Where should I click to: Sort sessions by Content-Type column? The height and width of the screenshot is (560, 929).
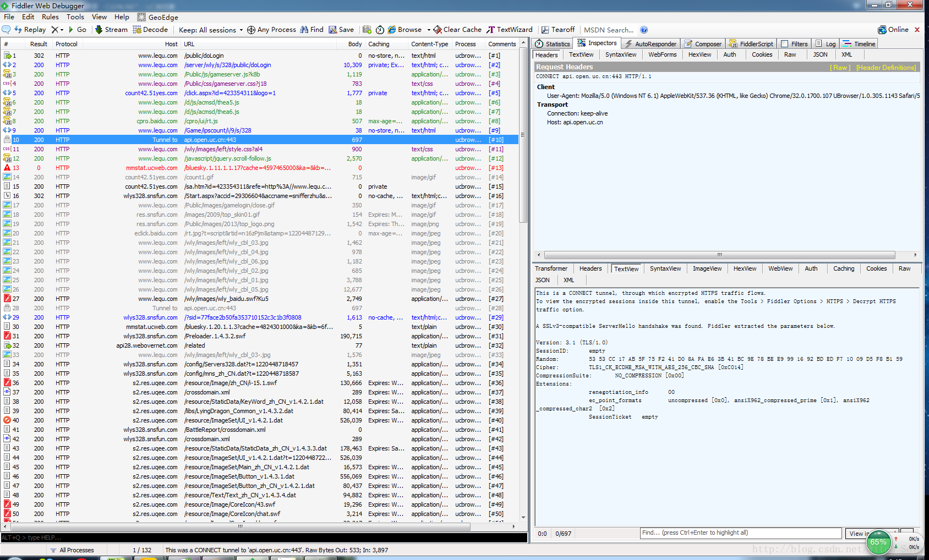pos(429,44)
